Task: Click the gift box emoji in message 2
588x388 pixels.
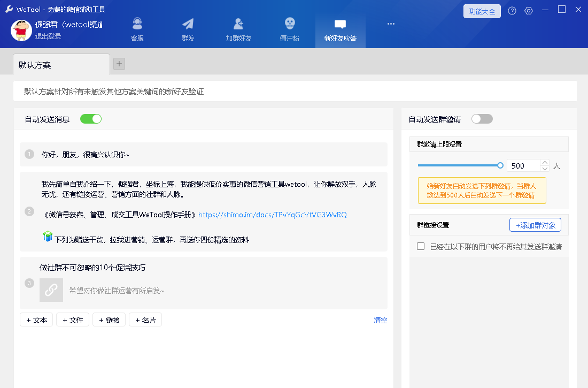Action: pyautogui.click(x=48, y=237)
